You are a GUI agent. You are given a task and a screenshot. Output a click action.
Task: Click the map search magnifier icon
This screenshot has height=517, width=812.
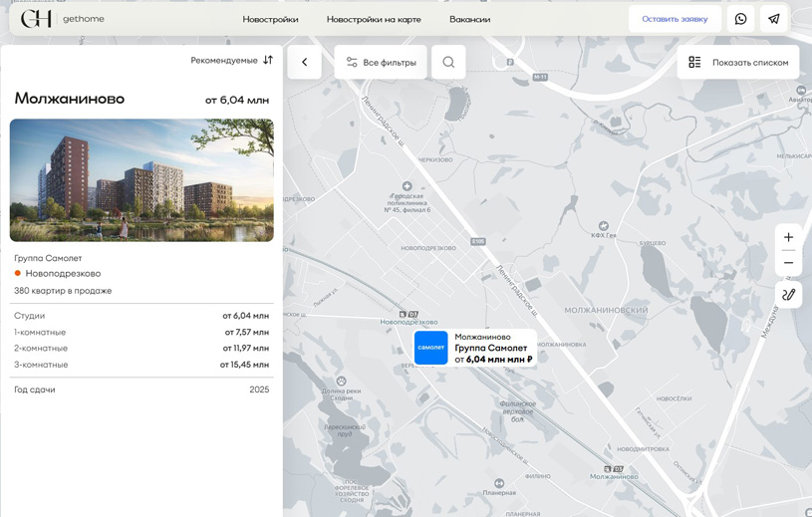point(448,63)
